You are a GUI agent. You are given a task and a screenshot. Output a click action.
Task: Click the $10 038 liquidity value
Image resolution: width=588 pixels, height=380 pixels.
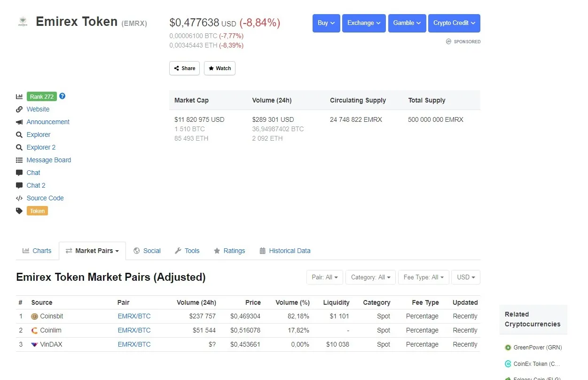337,344
